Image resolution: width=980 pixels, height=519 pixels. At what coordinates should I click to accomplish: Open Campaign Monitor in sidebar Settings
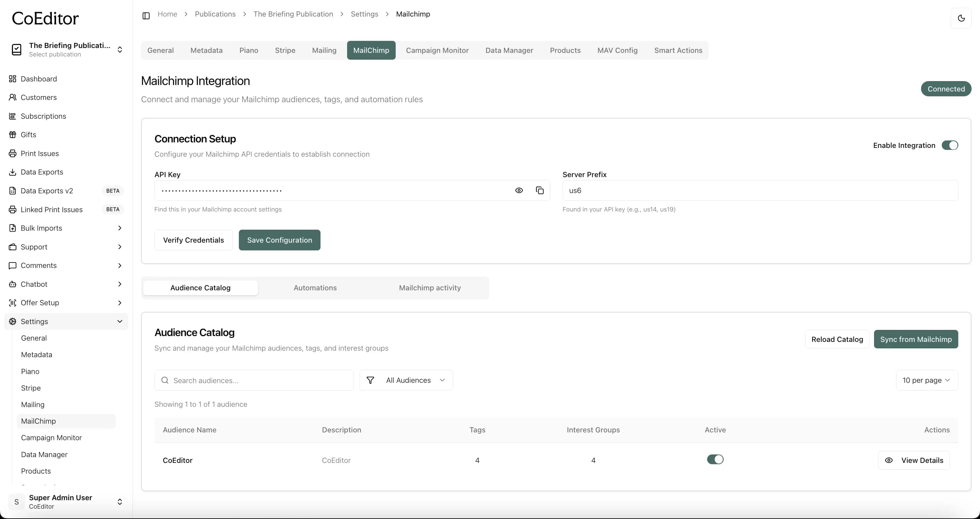[51, 438]
